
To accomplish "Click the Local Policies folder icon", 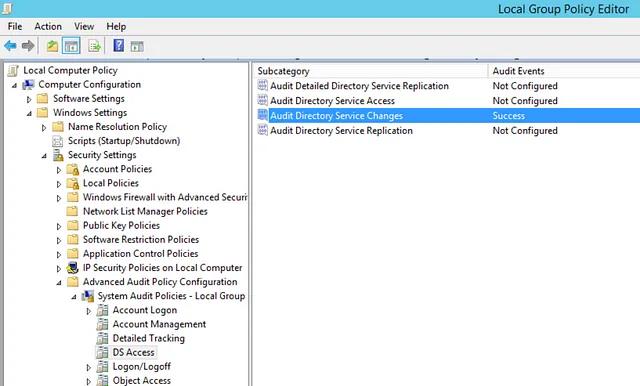I will (73, 183).
